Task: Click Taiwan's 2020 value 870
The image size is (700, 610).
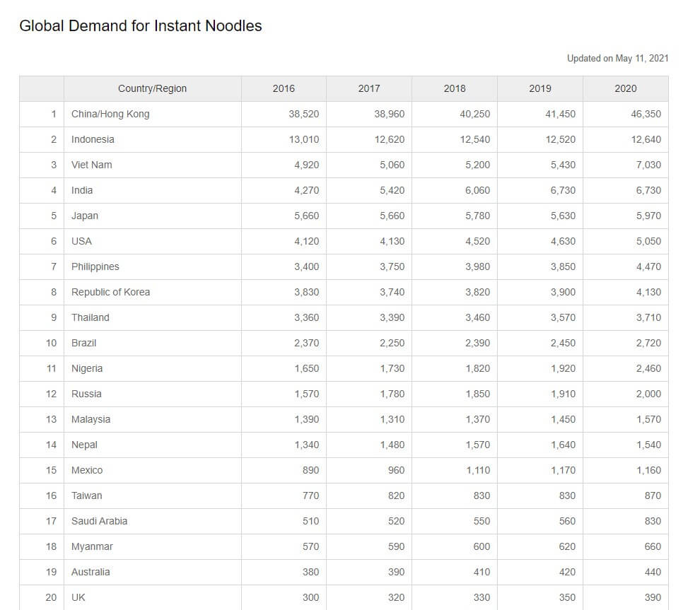Action: click(653, 495)
